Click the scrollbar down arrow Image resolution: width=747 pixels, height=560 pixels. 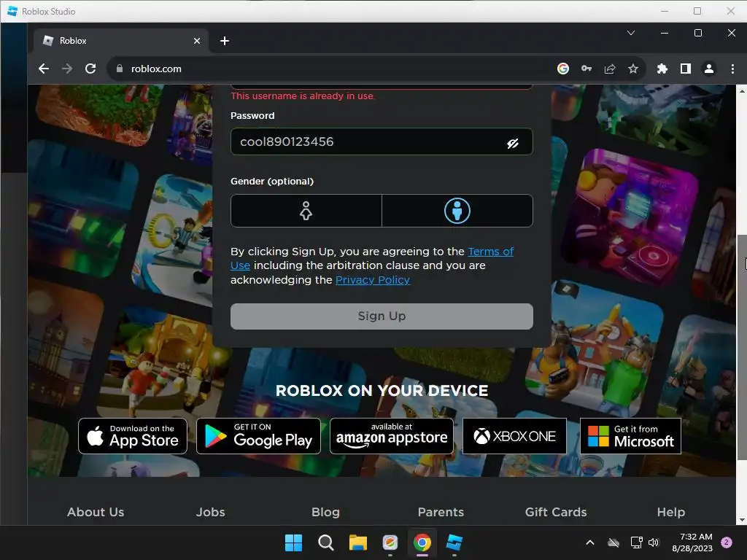click(742, 521)
